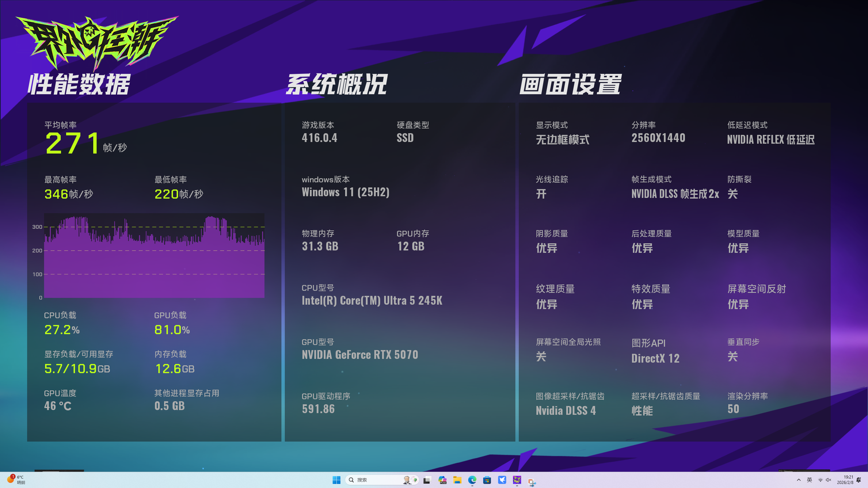This screenshot has width=868, height=488.
Task: Click the frame rate graph
Action: (154, 256)
